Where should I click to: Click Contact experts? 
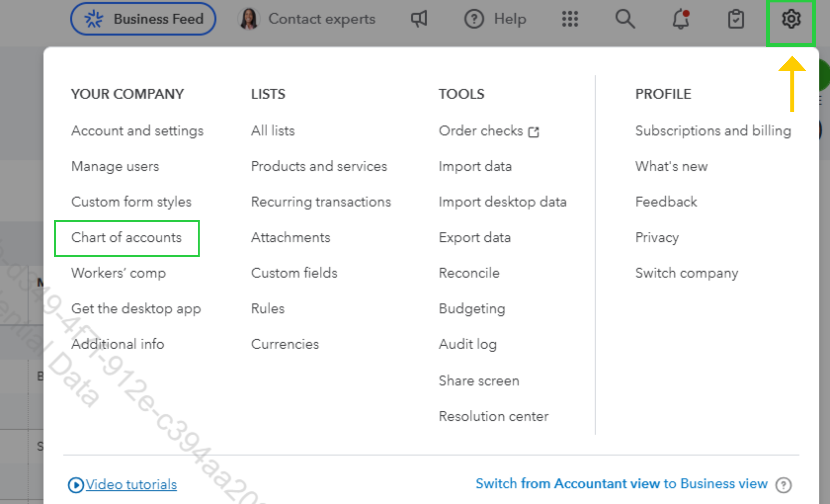pyautogui.click(x=322, y=19)
